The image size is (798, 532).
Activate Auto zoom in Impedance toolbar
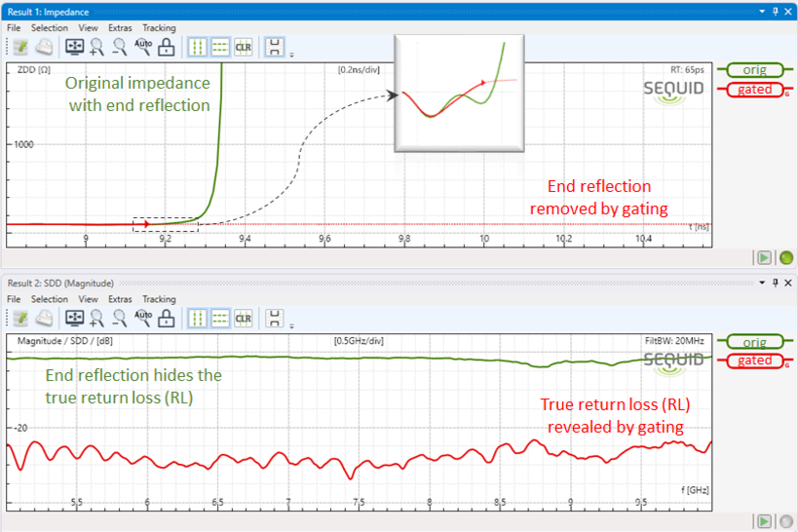[x=143, y=47]
